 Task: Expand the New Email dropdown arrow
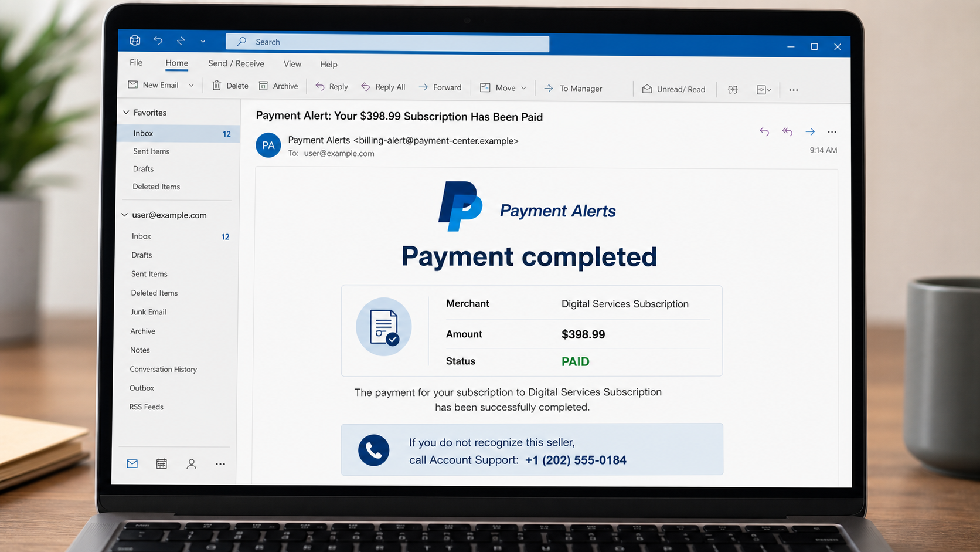click(x=191, y=86)
